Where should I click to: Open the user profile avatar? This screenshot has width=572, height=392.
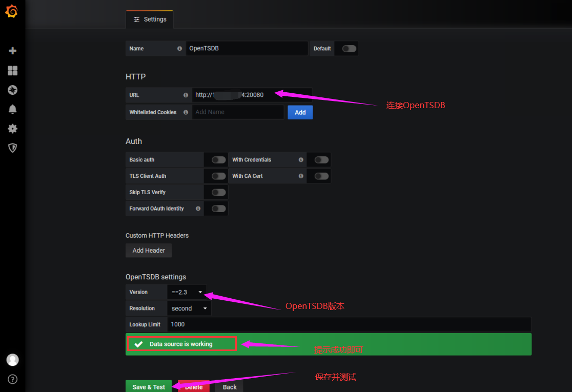click(x=12, y=360)
